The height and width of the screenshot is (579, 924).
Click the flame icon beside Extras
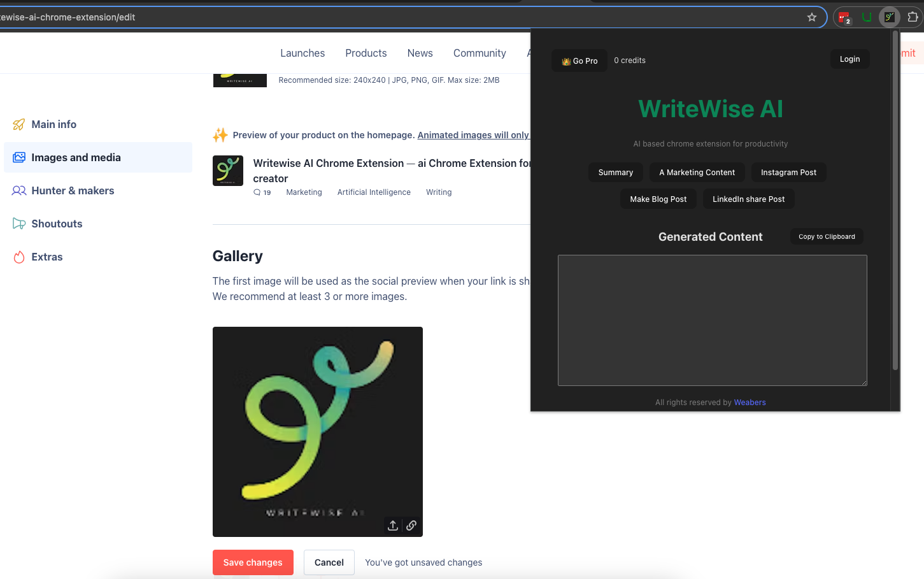pos(19,257)
